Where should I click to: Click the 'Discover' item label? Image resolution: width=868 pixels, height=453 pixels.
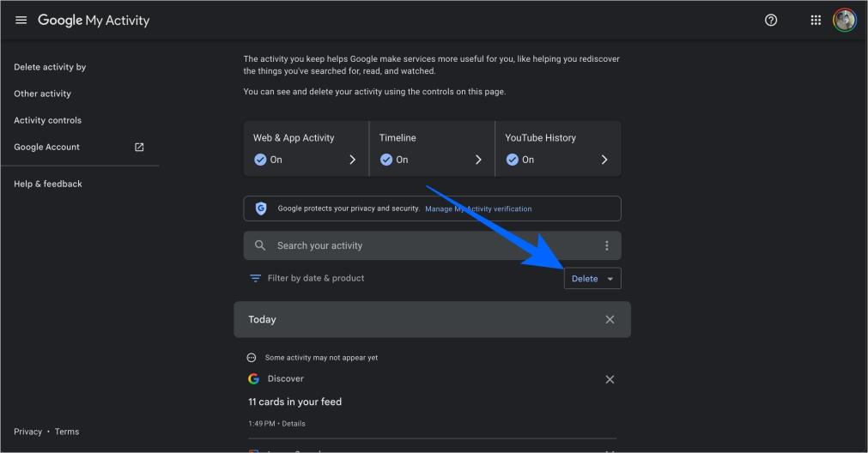(286, 379)
